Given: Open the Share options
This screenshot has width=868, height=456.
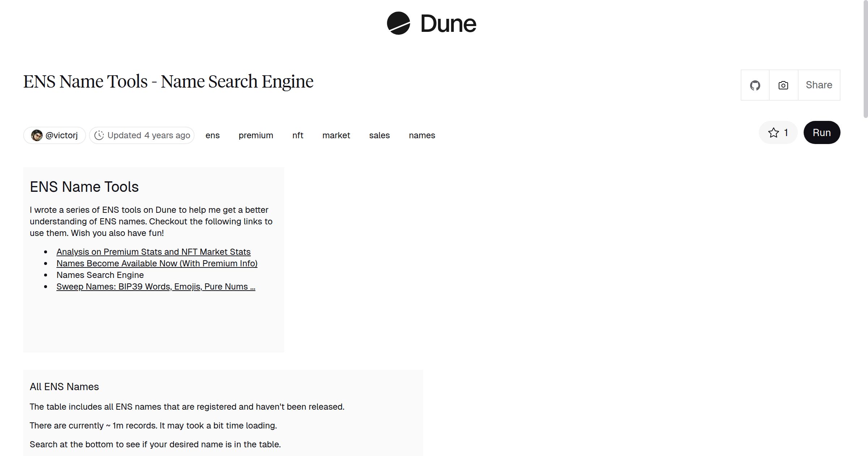Looking at the screenshot, I should tap(819, 85).
